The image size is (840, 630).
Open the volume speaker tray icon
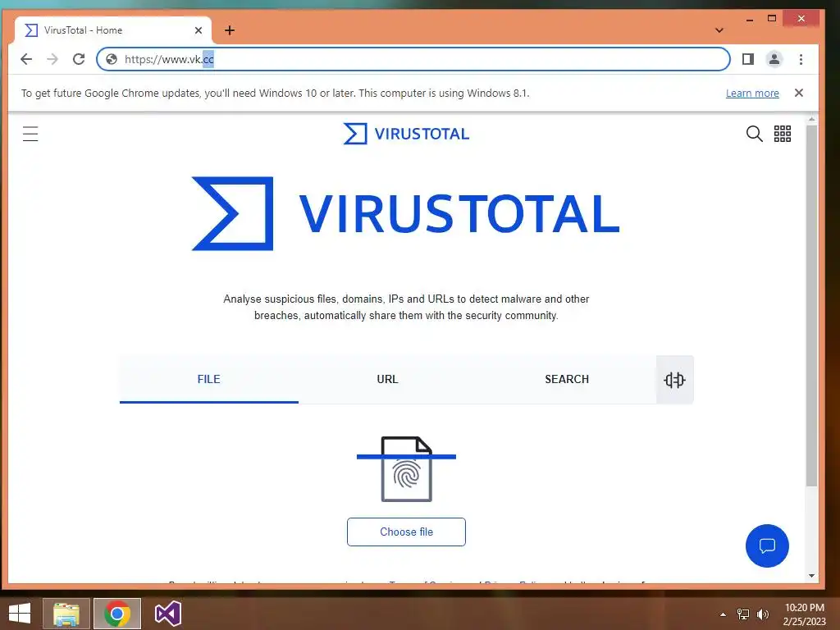[x=763, y=614]
